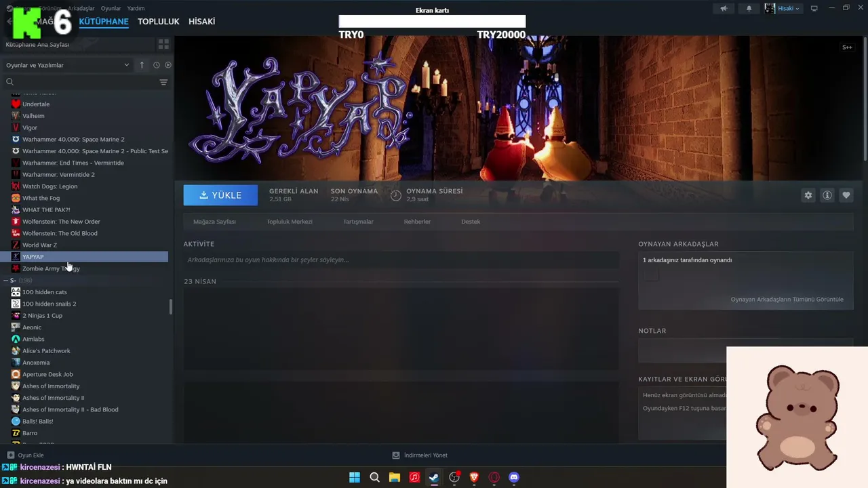Open Rehberler for YAPYAP
Viewport: 868px width, 488px height.
coord(417,222)
